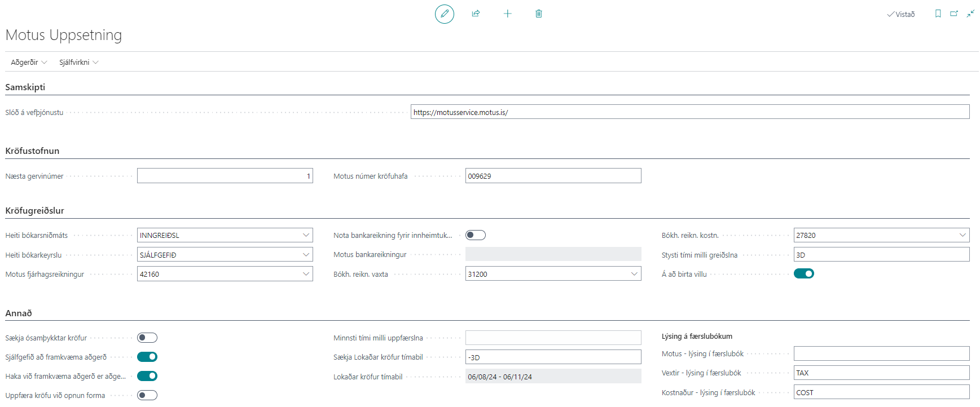Click the Motus bankareikningur field
Viewport: 980px width, 407px height.
[553, 254]
